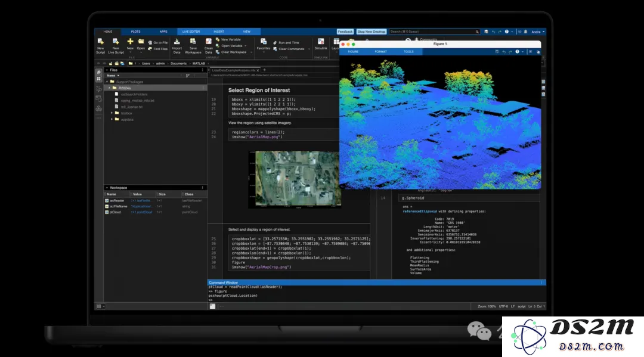Viewport: 644px width, 357px height.
Task: Expand the toolbox folder
Action: point(112,113)
